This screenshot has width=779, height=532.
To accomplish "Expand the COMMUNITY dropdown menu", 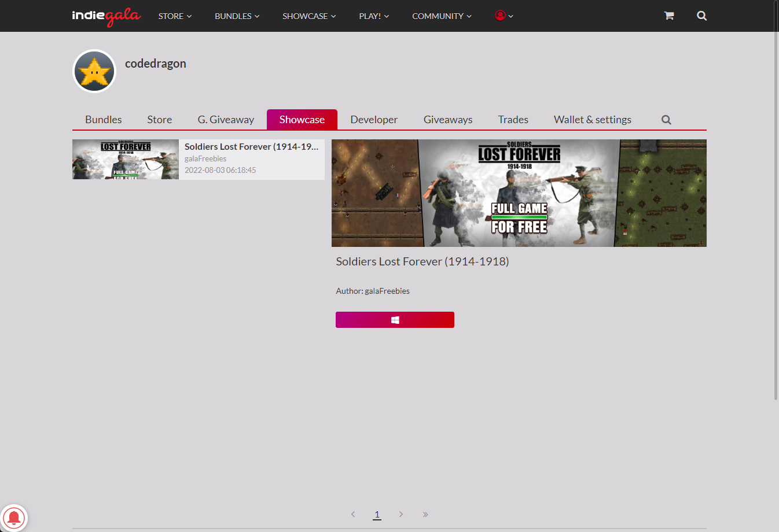I will click(442, 16).
